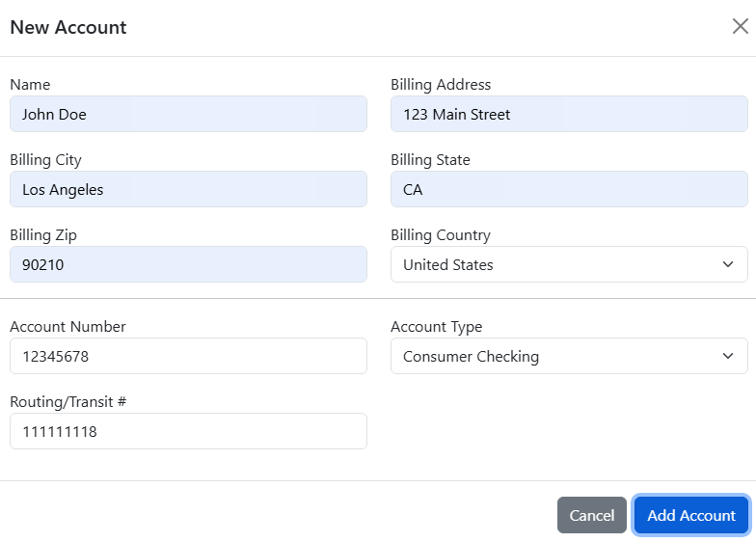Click the Account Number label text

[67, 327]
